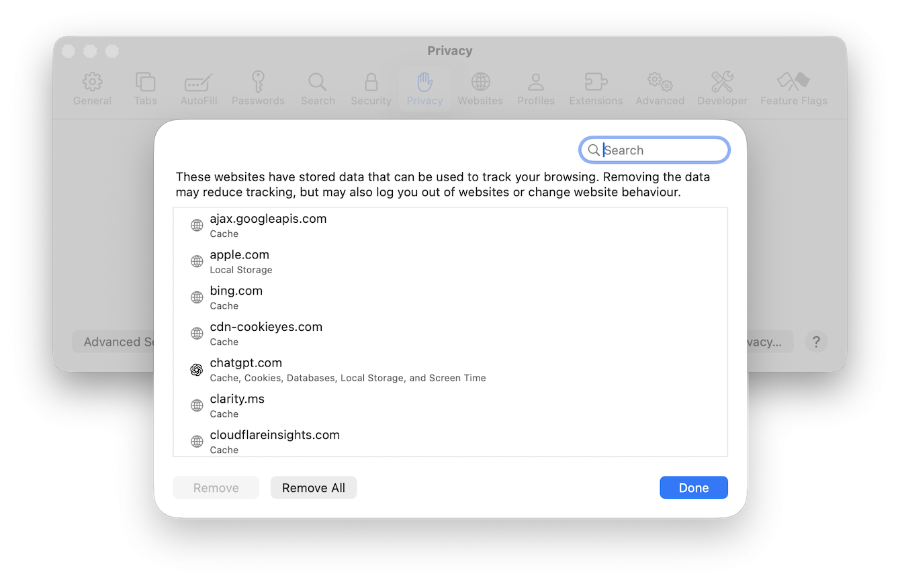Image resolution: width=900 pixels, height=588 pixels.
Task: Click the Remove All button
Action: [314, 488]
